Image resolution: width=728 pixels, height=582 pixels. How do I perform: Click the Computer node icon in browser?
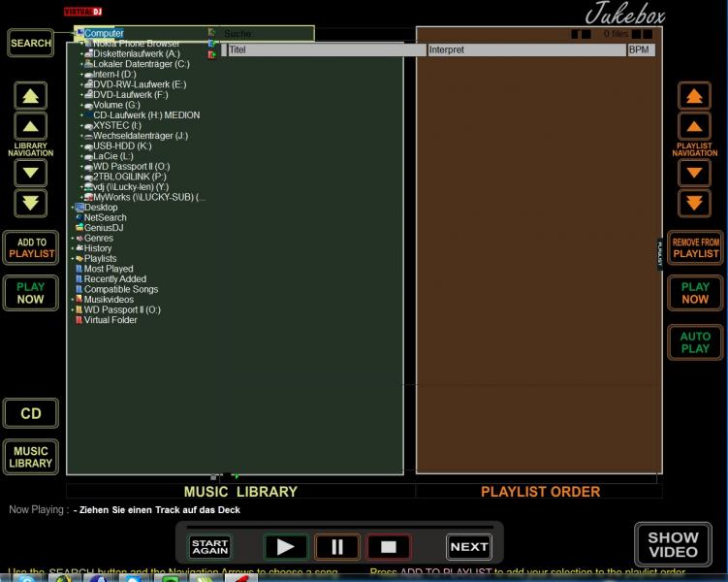tap(79, 33)
